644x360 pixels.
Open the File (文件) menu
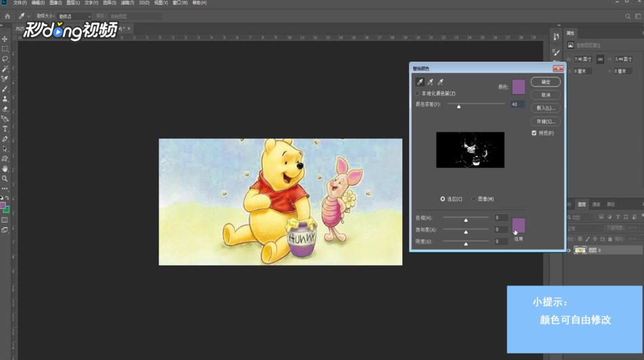click(20, 3)
